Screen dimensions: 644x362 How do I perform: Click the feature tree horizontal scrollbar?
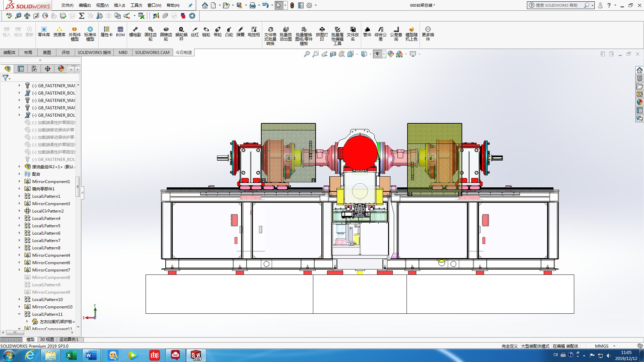click(x=15, y=333)
